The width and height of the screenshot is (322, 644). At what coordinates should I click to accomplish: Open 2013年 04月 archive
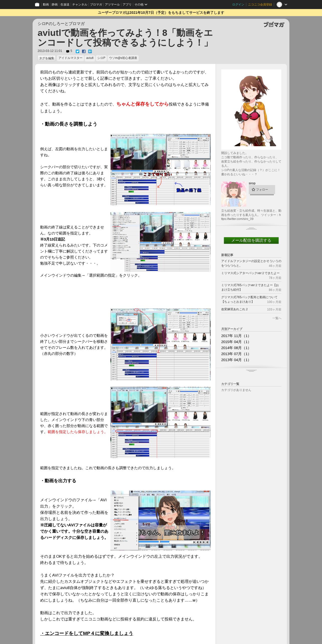235,360
